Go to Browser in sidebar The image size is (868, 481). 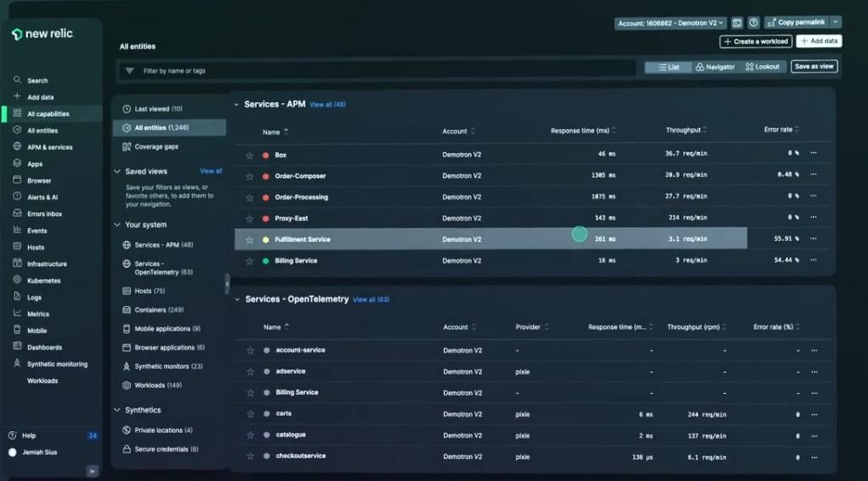tap(39, 180)
